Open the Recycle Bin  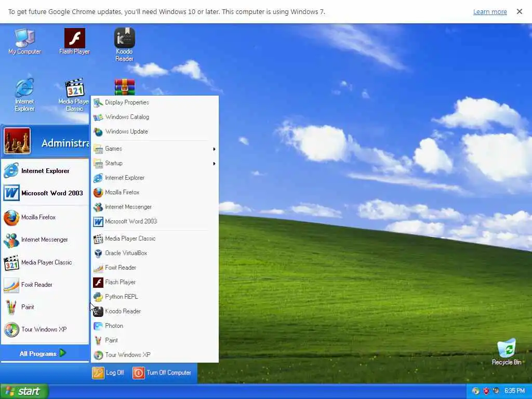tap(507, 352)
